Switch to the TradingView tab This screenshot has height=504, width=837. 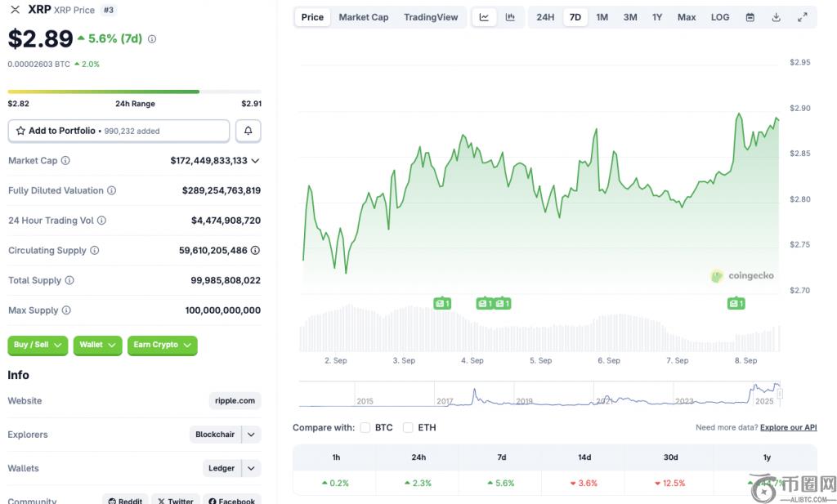coord(431,17)
